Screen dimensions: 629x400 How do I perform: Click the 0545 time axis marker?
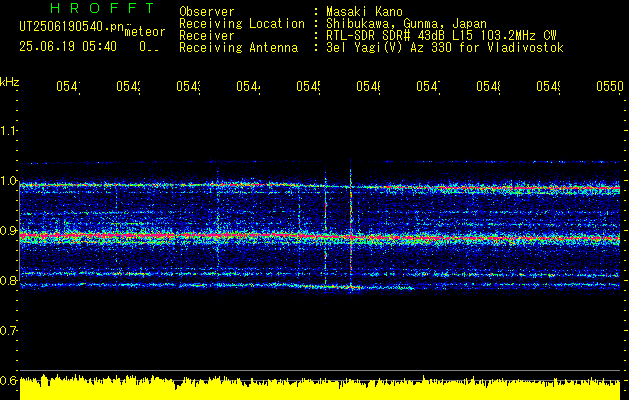[308, 87]
